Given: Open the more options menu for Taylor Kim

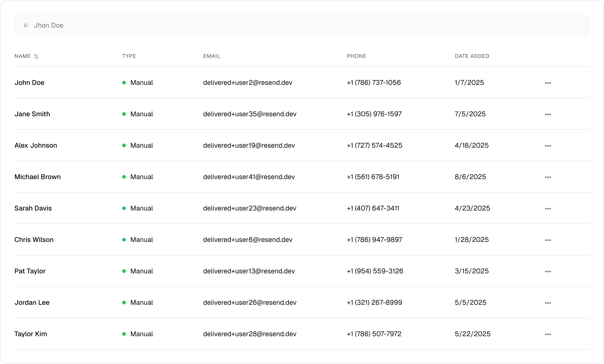Looking at the screenshot, I should [x=548, y=334].
